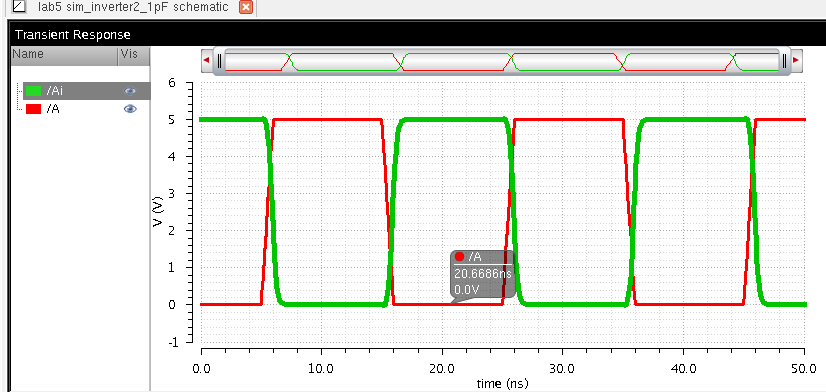826x392 pixels.
Task: Click the right arrow of the overview strip
Action: pos(796,61)
